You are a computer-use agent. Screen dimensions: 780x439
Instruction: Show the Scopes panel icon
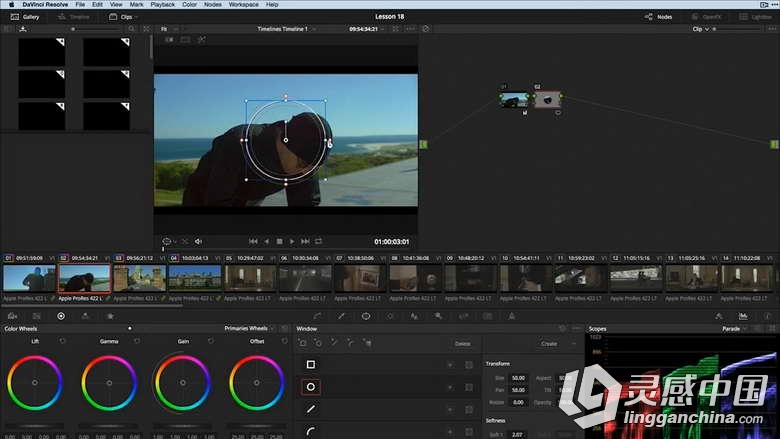743,316
